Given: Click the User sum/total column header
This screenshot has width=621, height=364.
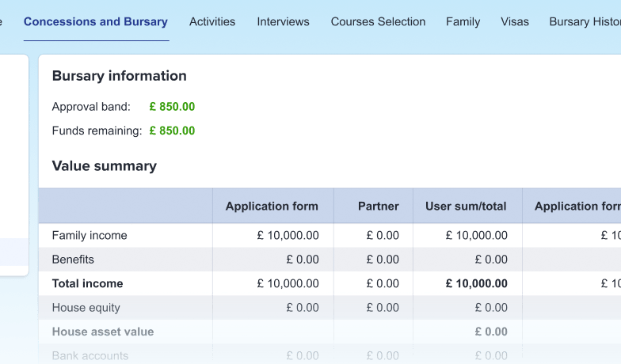Looking at the screenshot, I should coord(466,206).
